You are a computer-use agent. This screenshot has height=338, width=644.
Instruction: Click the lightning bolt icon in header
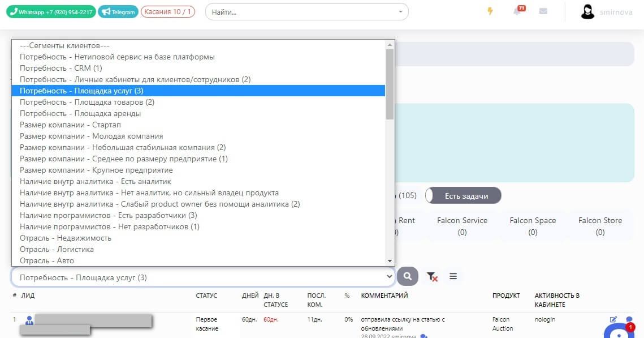pyautogui.click(x=490, y=11)
